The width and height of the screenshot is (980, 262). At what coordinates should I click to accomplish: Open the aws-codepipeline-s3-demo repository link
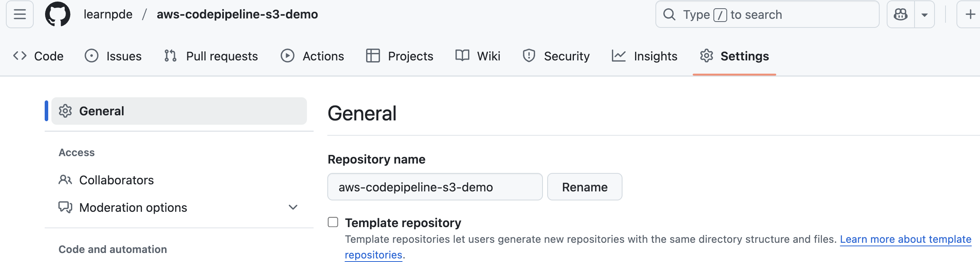coord(237,15)
